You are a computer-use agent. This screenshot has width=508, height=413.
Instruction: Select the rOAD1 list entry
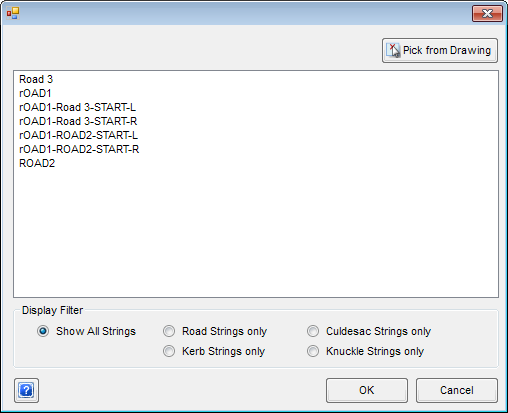[35, 93]
